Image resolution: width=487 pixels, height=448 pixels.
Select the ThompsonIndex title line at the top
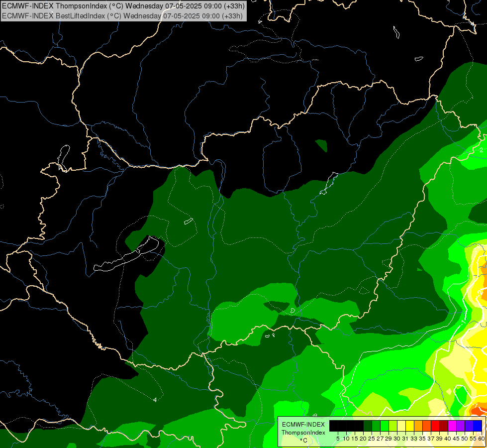(x=123, y=5)
